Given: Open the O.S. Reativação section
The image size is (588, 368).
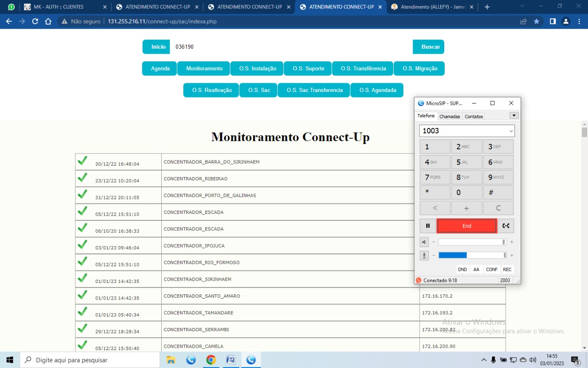Looking at the screenshot, I should click(x=211, y=90).
